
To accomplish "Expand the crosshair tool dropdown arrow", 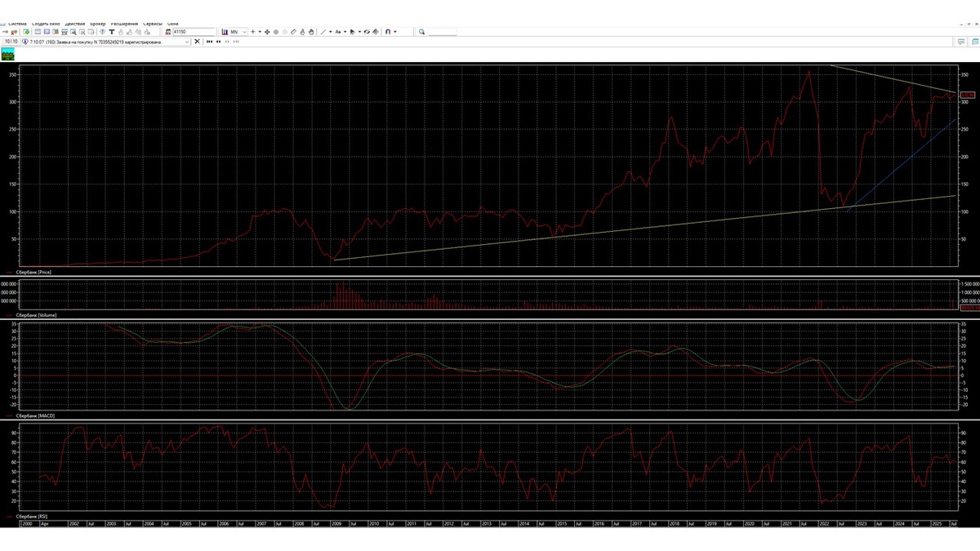I will pyautogui.click(x=260, y=32).
